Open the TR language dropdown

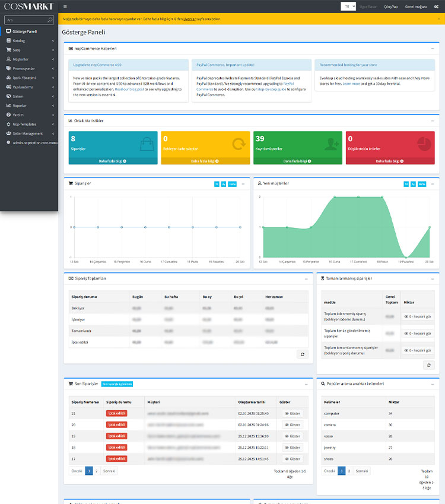point(348,7)
